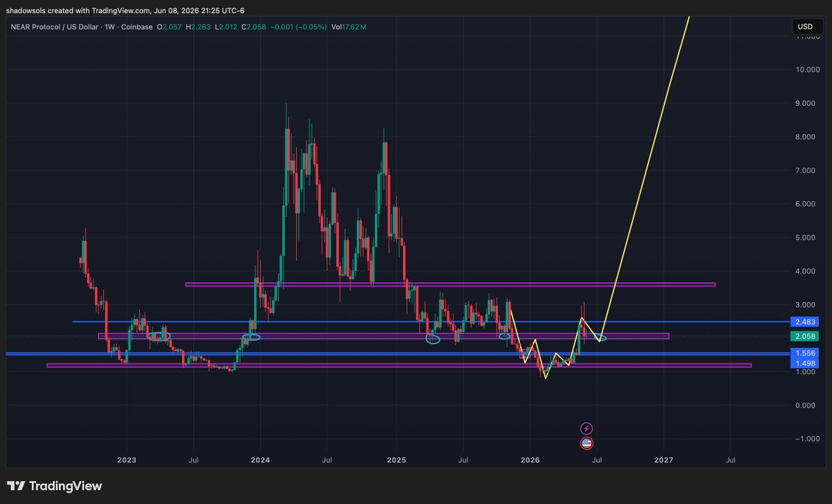
Task: Select the blue horizontal line at 2.483
Action: coord(430,322)
